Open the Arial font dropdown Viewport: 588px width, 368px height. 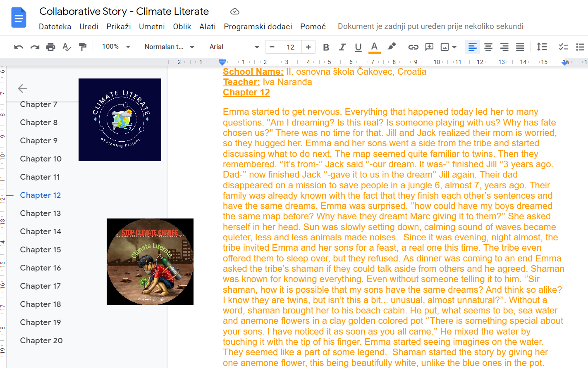tap(234, 47)
